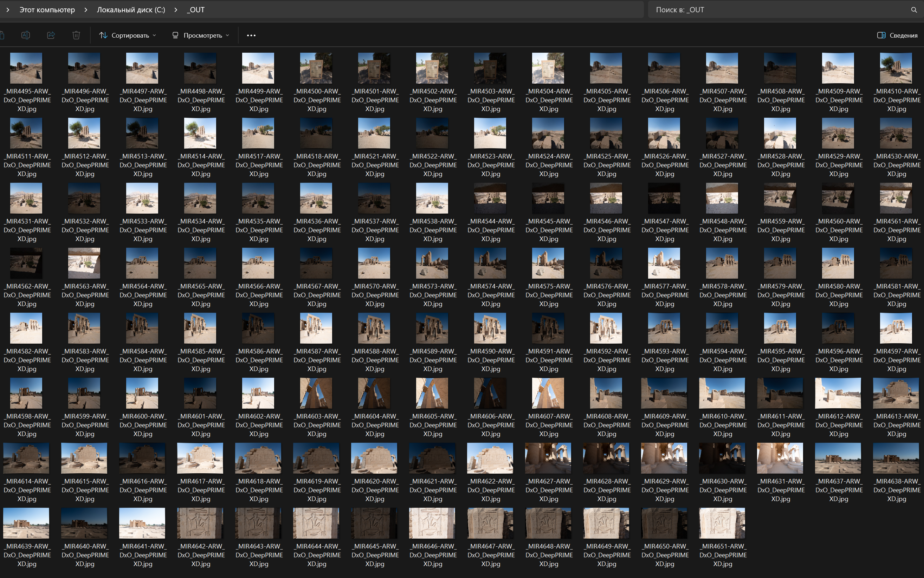The width and height of the screenshot is (924, 578).
Task: Expand chevron before Этот компьютер breadcrumb
Action: click(x=8, y=10)
